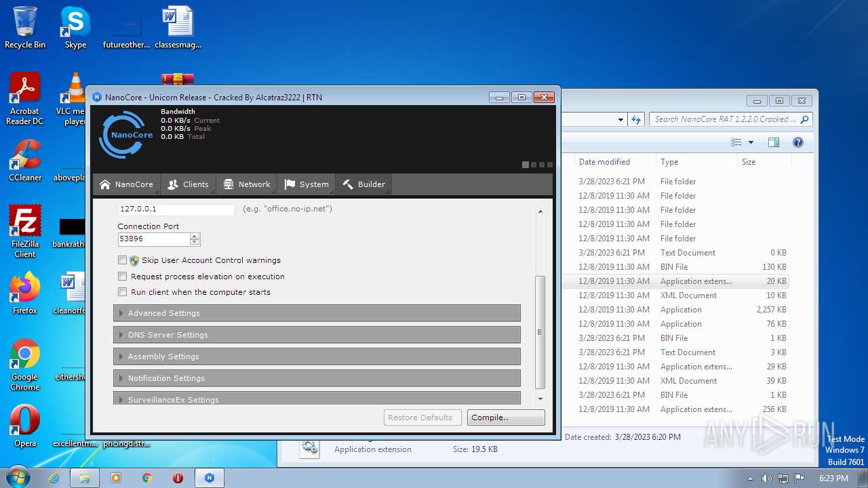Screen dimensions: 868x488
Task: Launch Internet Explorer from the taskbar
Action: tap(54, 478)
